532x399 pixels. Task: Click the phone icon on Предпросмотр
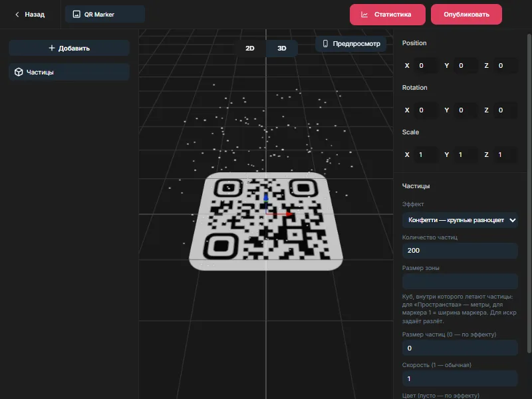click(x=325, y=43)
